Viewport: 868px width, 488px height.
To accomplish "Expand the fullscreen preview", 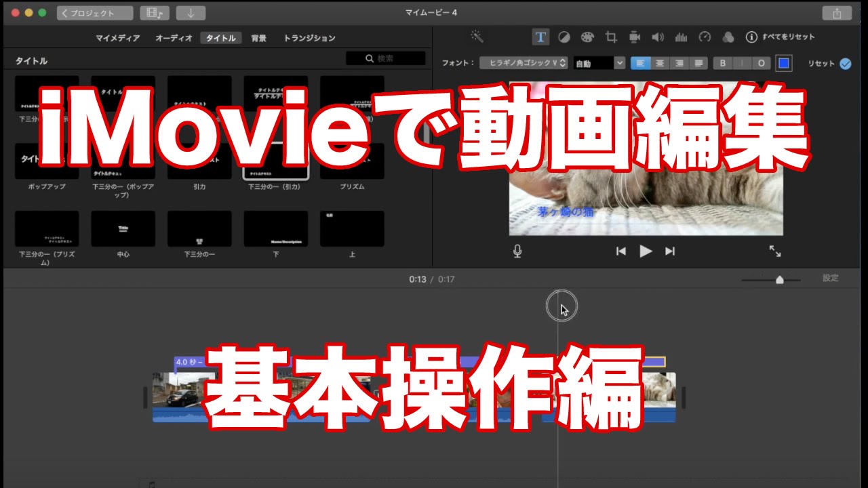I will pos(776,251).
